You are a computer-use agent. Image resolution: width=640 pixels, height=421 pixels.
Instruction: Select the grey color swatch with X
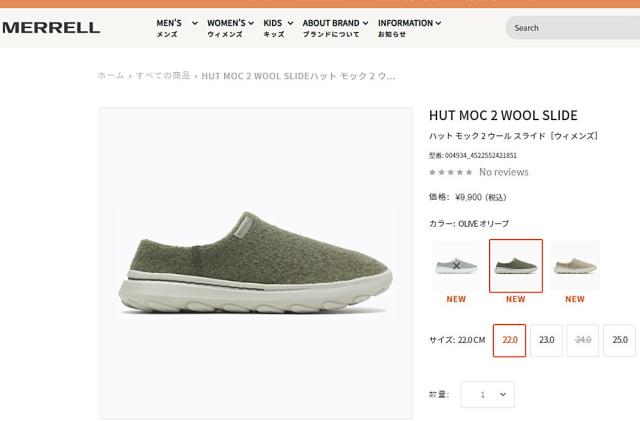(456, 266)
